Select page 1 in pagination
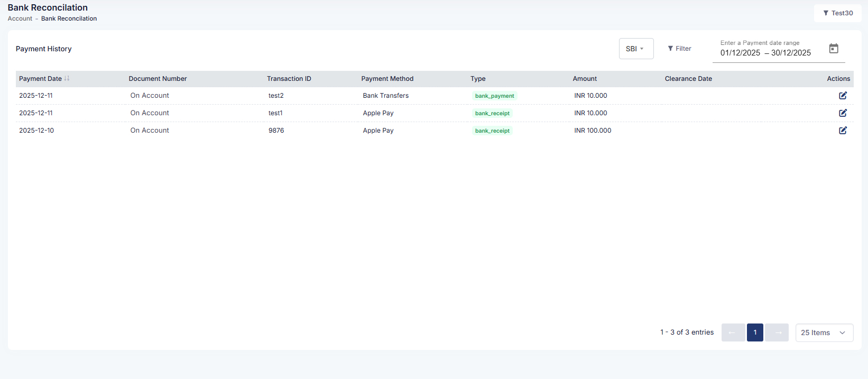868x379 pixels. (755, 332)
